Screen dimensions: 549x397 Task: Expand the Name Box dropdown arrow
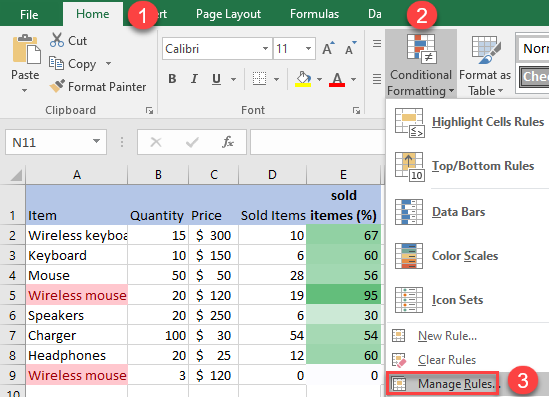click(96, 141)
